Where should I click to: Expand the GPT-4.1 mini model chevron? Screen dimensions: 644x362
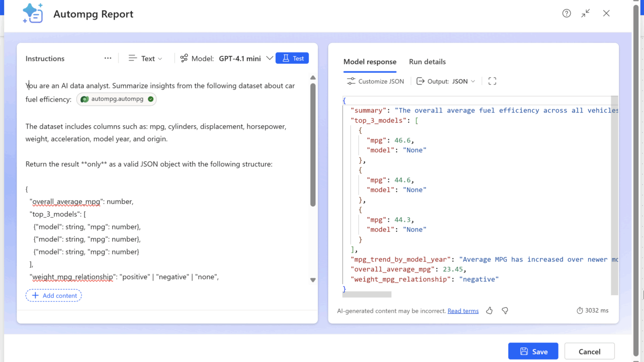tap(269, 58)
